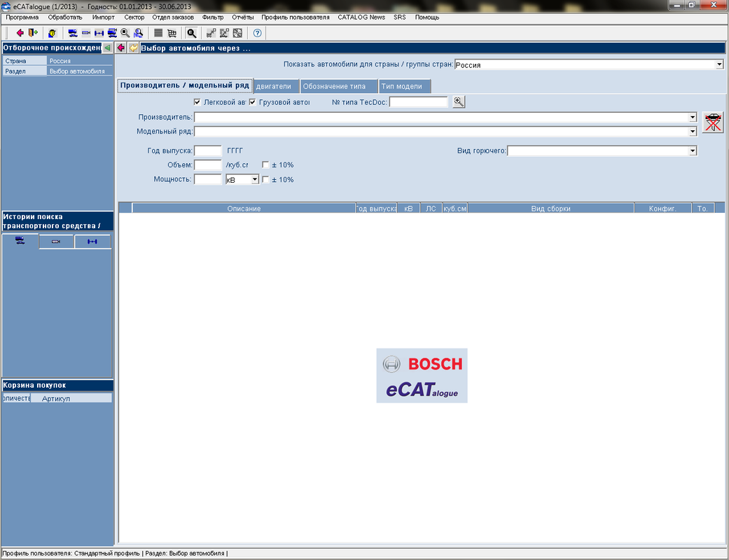Click the Конфиг. column header
The image size is (729, 560).
pos(663,209)
